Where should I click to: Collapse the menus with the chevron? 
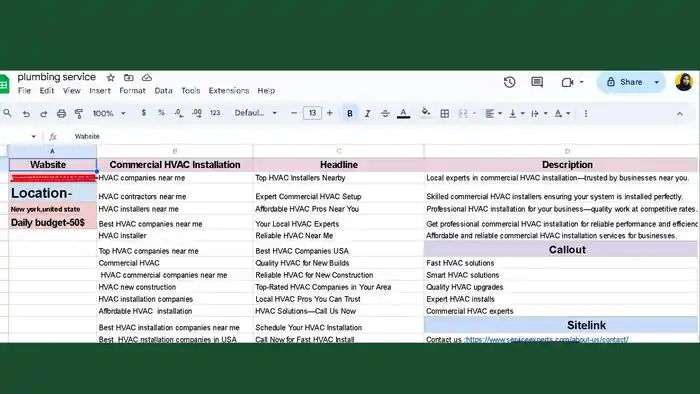[x=679, y=114]
